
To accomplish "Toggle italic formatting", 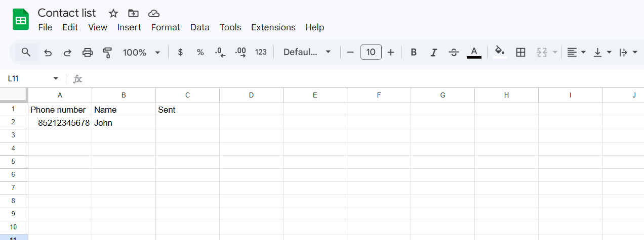I will tap(433, 52).
